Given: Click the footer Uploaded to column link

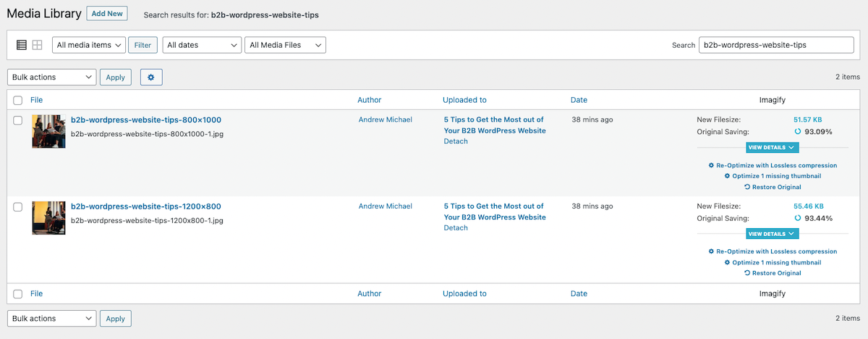Looking at the screenshot, I should point(464,293).
